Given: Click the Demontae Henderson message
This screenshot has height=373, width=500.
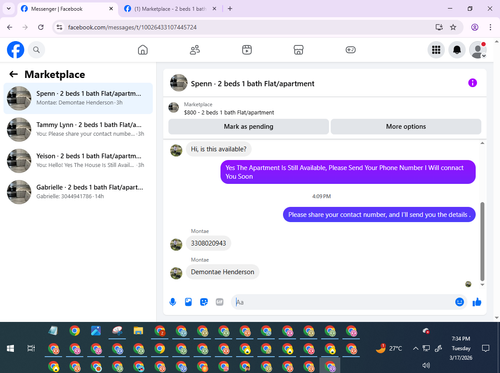Looking at the screenshot, I should click(x=222, y=272).
